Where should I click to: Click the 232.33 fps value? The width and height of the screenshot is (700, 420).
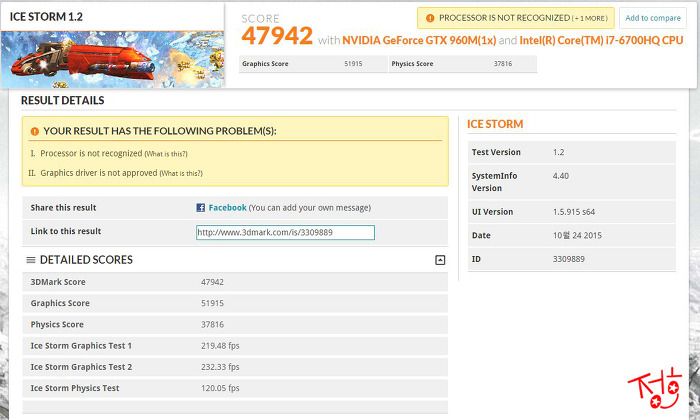[x=220, y=367]
